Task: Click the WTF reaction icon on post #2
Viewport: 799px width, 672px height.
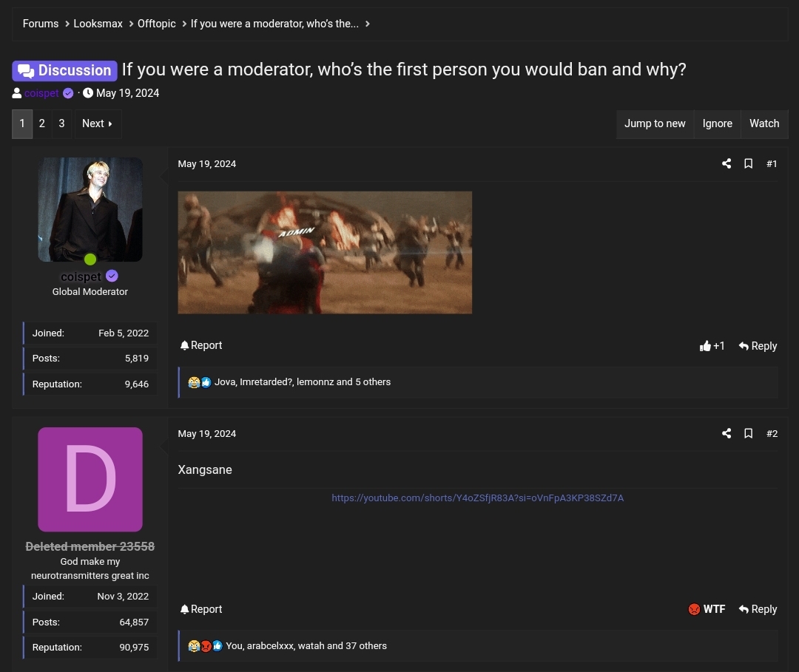Action: (x=694, y=609)
